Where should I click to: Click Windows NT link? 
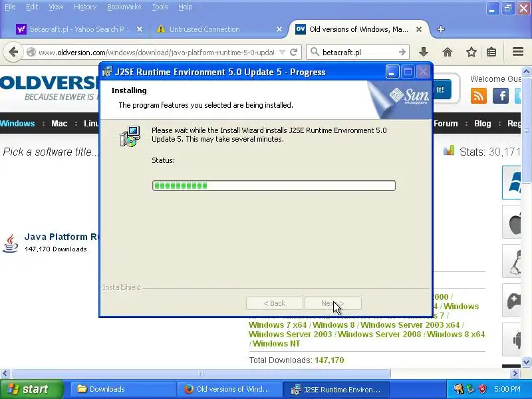coord(277,344)
